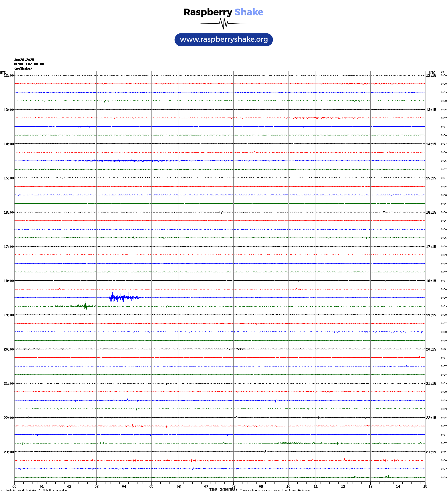
Task: Click the 18:00 row time label
Action: [9, 281]
